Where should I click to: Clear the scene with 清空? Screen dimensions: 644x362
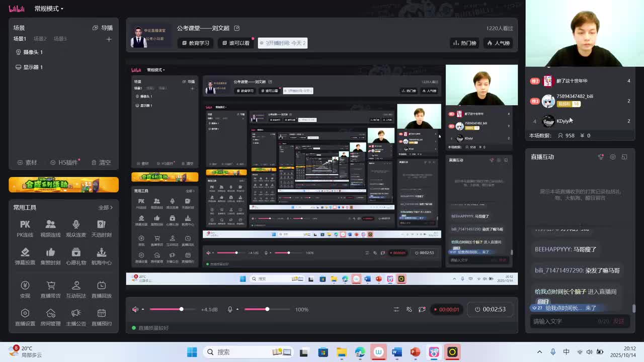(x=101, y=162)
